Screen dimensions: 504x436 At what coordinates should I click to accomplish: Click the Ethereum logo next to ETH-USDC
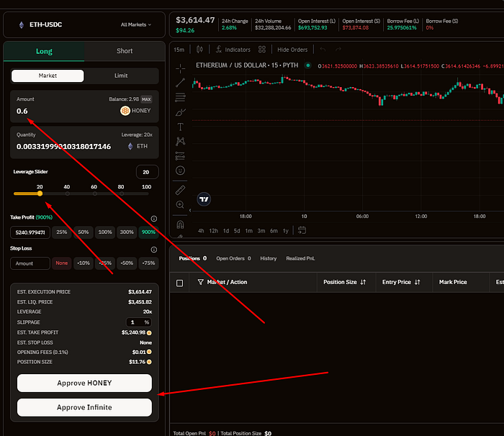[x=22, y=24]
